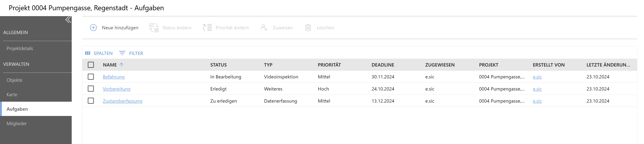
Task: Collapse sidebar with double-chevron icon
Action: pos(68,20)
